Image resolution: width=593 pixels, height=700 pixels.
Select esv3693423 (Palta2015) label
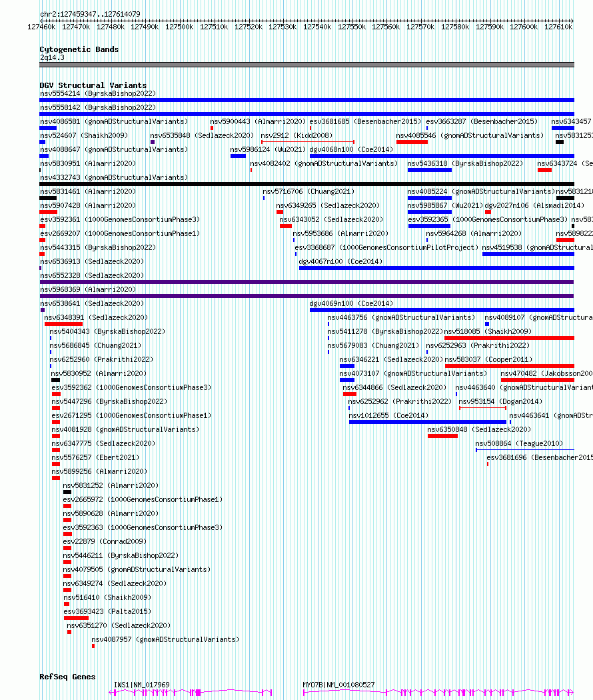(107, 611)
